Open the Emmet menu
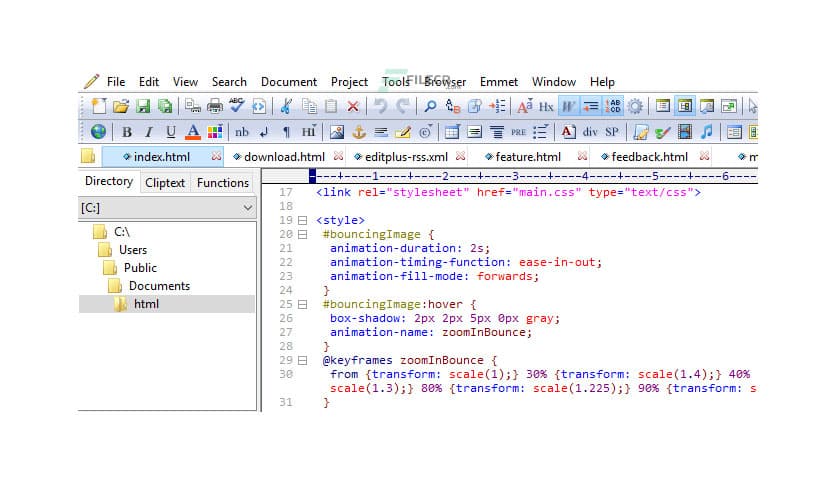 (x=499, y=82)
